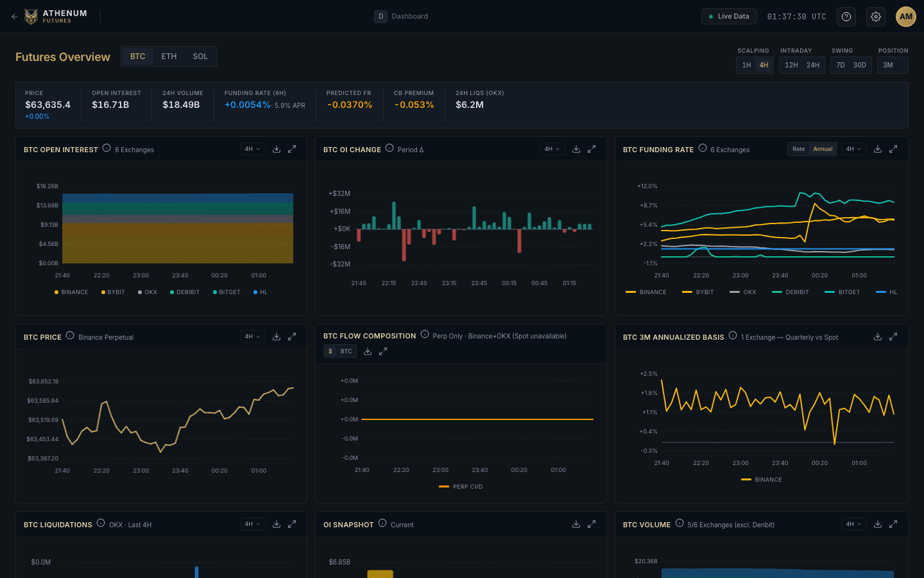This screenshot has height=578, width=924.
Task: Select the ETH asset tab
Action: tap(169, 57)
